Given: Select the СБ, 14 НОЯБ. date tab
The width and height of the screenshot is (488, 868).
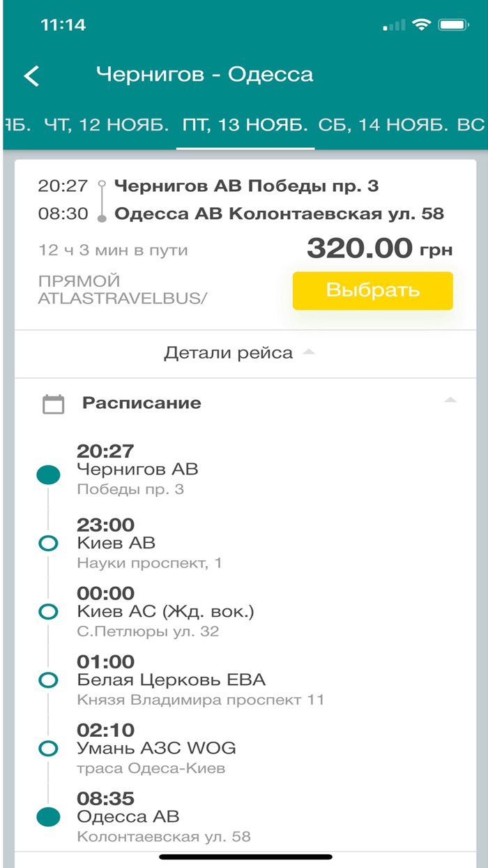Looking at the screenshot, I should coord(384,124).
